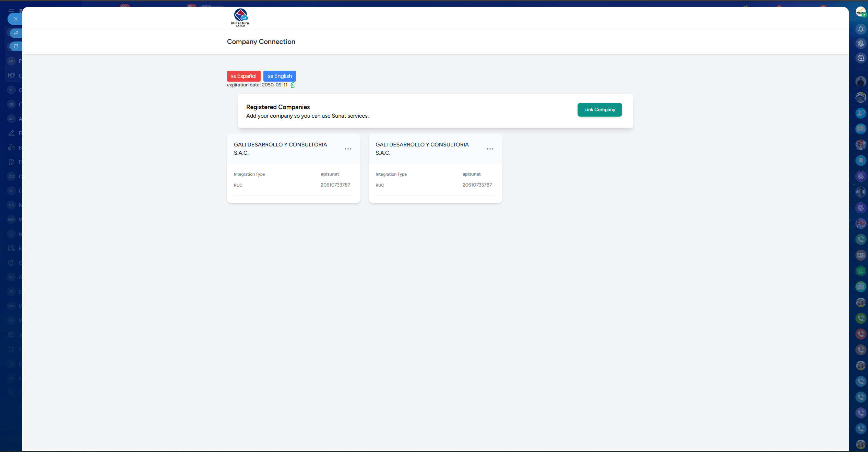Switch language to Español
This screenshot has height=452, width=868.
(243, 76)
